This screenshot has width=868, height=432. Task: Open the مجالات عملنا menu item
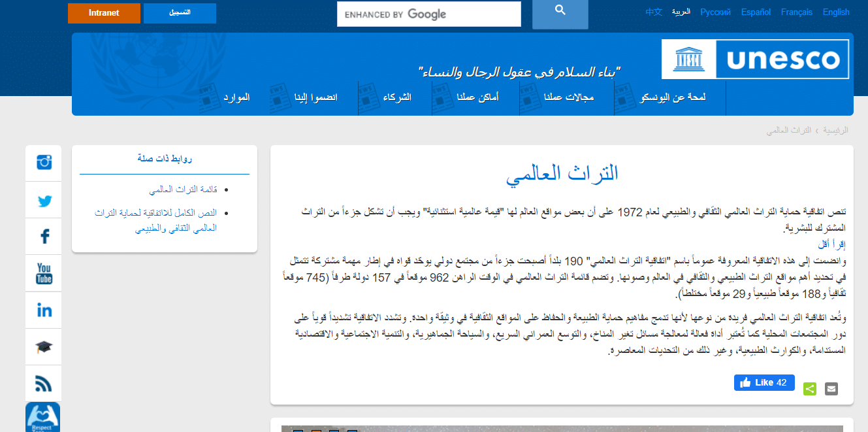(x=570, y=97)
